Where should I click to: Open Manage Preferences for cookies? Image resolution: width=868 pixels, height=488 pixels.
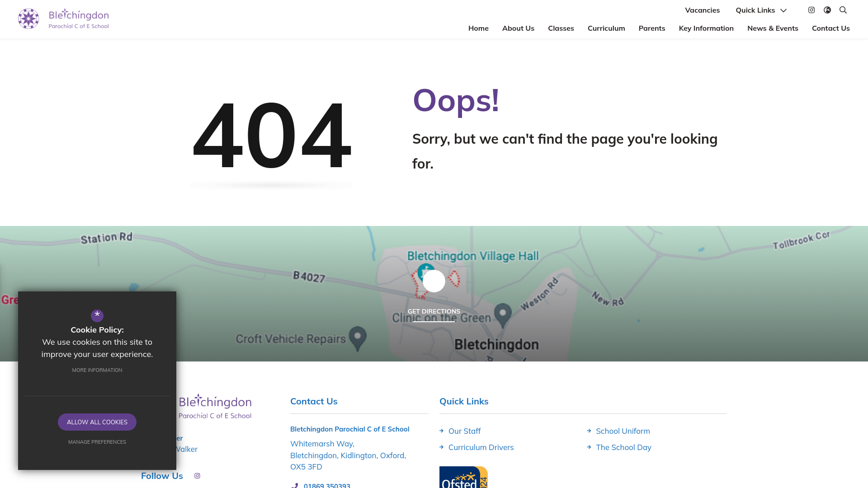click(x=97, y=442)
